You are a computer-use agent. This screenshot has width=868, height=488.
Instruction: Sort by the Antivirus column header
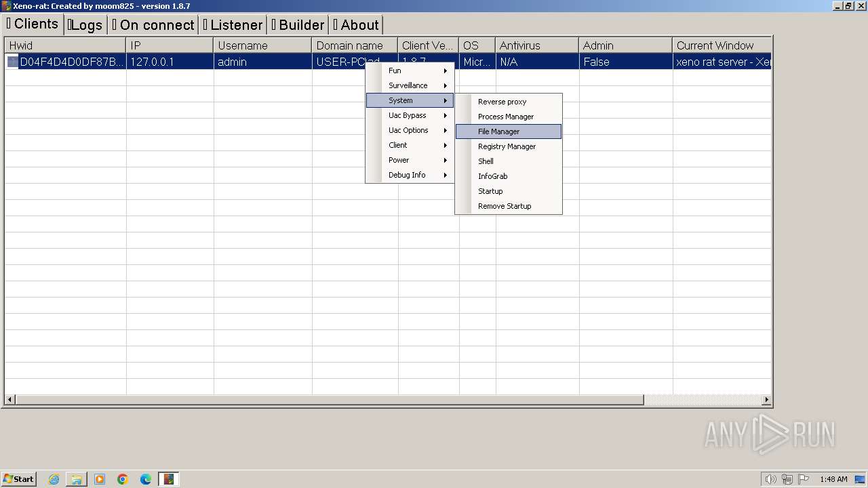[x=537, y=45]
